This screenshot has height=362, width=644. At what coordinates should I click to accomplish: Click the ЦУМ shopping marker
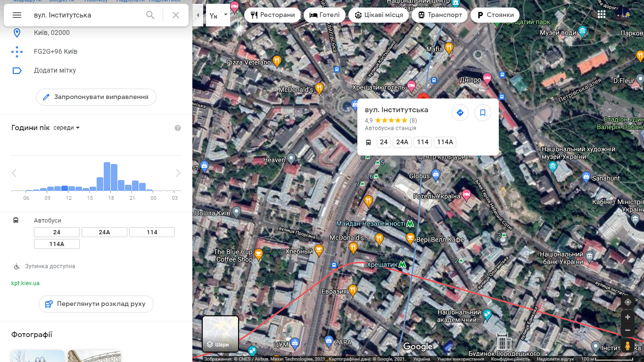point(295,343)
